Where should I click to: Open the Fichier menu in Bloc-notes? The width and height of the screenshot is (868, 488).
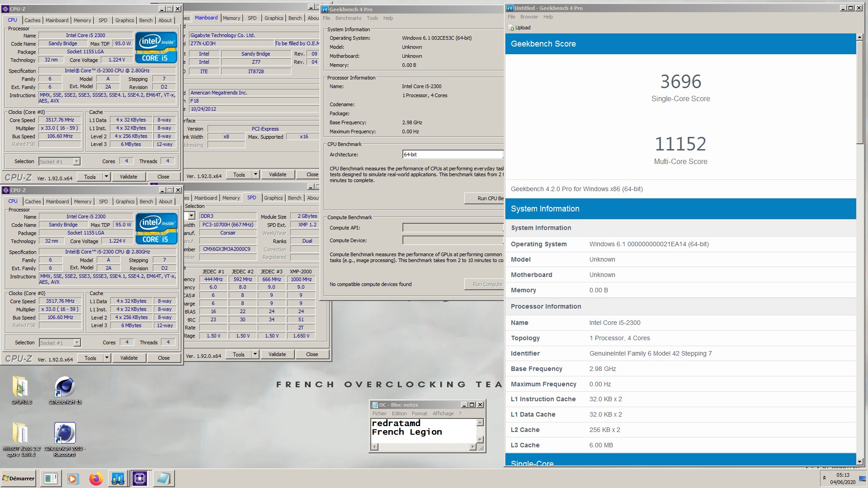pos(379,413)
